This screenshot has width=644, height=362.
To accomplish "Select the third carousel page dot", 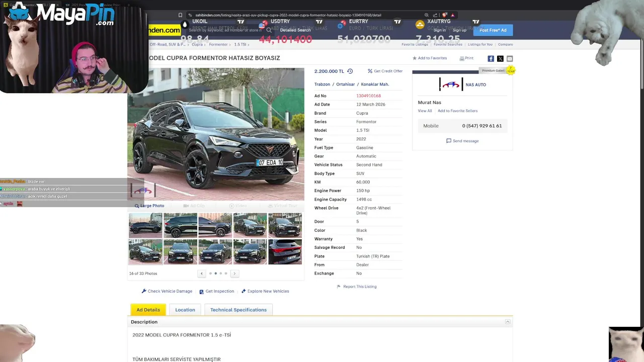I will point(220,274).
